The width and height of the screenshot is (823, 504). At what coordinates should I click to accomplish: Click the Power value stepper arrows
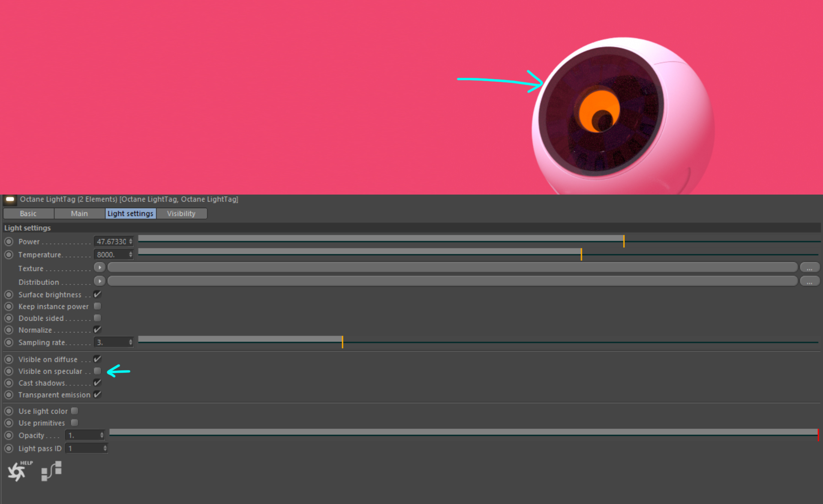click(x=131, y=242)
